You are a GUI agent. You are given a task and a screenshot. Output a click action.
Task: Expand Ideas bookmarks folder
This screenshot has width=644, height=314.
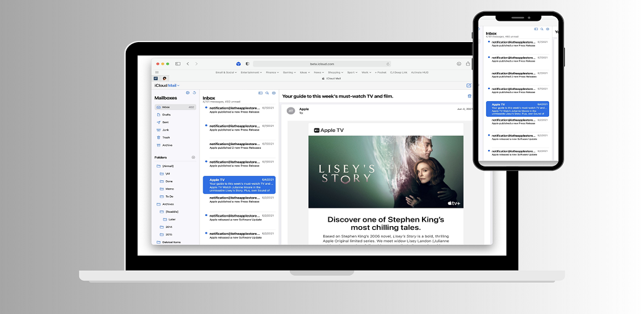305,73
